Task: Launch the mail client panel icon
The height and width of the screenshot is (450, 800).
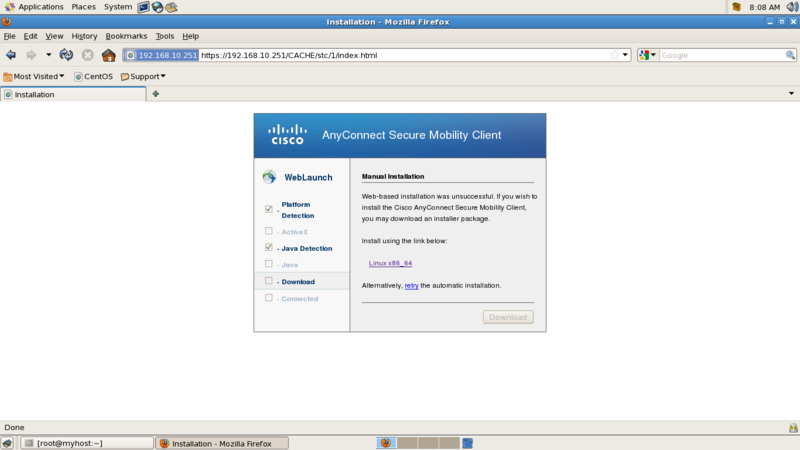Action: [171, 7]
